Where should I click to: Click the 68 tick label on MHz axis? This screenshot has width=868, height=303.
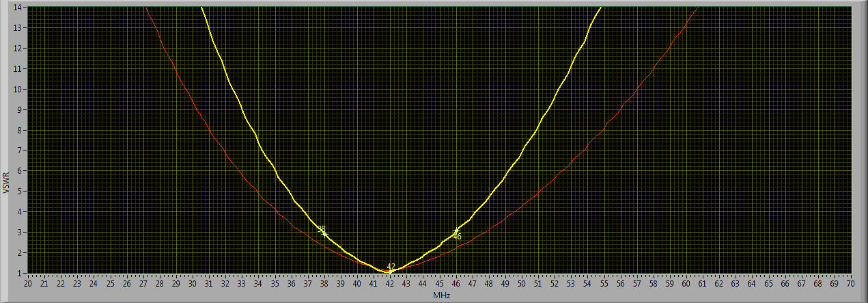[x=817, y=282]
